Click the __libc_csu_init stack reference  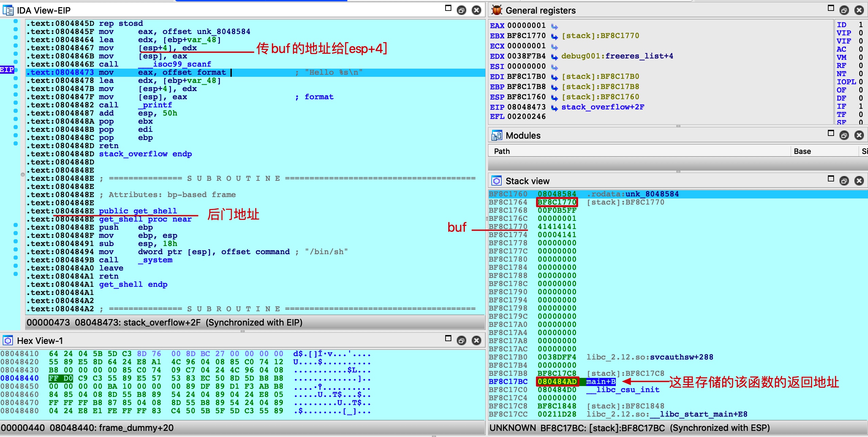623,390
